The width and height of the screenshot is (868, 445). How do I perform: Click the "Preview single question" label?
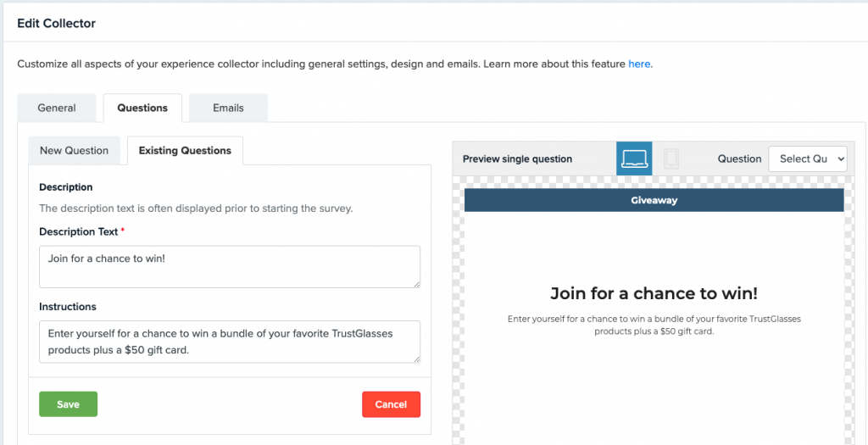tap(517, 159)
